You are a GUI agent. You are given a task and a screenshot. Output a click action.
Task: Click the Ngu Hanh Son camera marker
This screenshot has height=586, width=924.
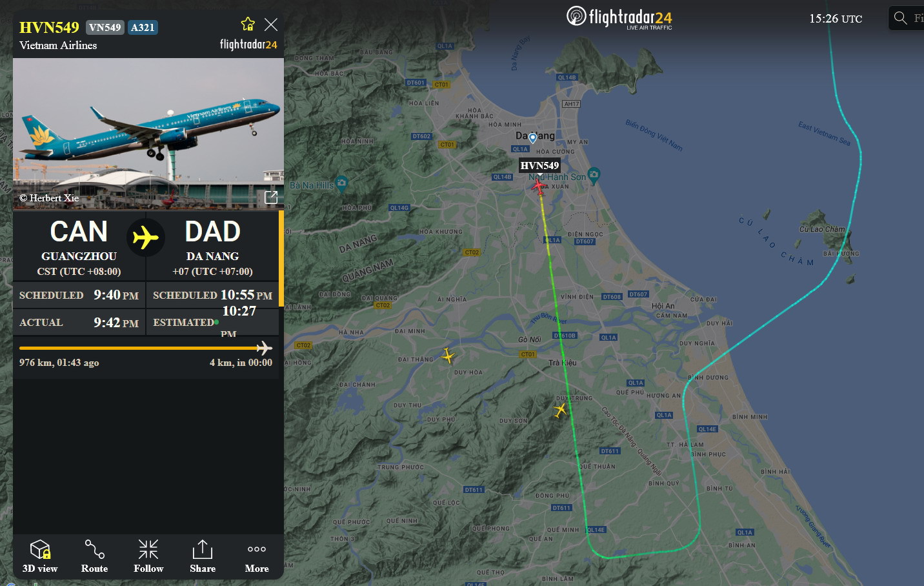(594, 174)
